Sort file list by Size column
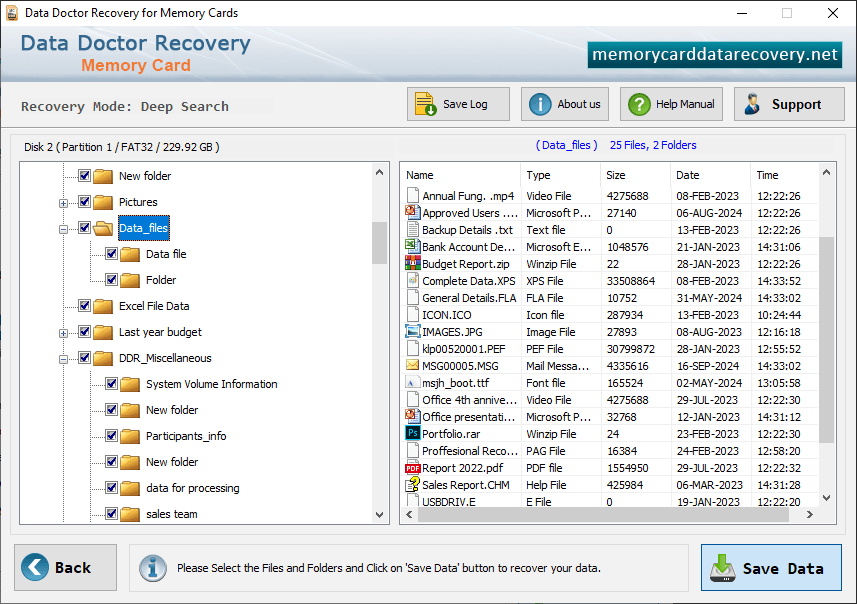 (x=635, y=175)
